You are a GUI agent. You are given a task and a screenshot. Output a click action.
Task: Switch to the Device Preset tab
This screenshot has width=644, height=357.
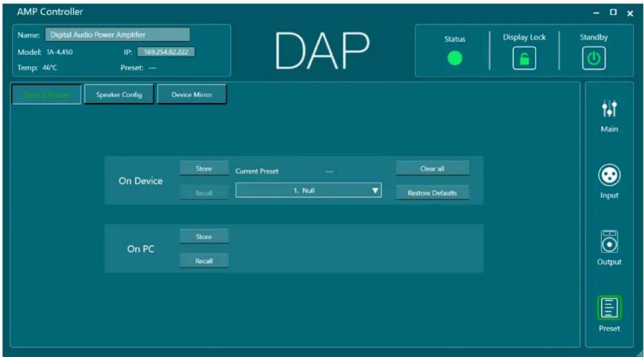coord(47,95)
